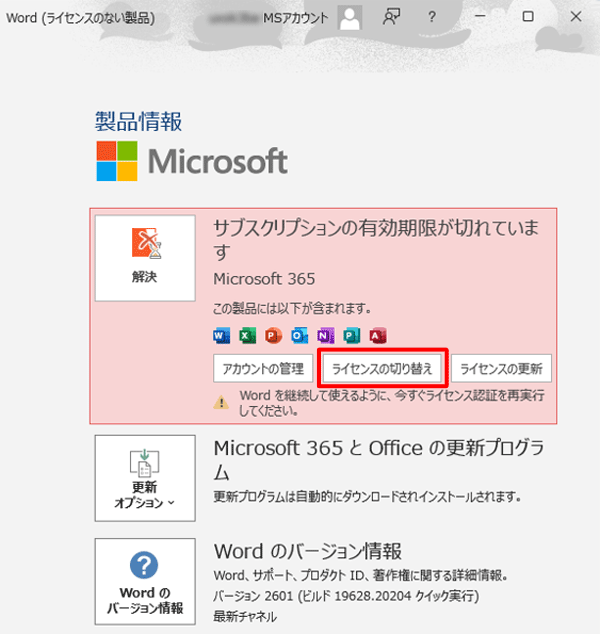Click ライセンスの切り替え button
600x634 pixels.
click(382, 369)
